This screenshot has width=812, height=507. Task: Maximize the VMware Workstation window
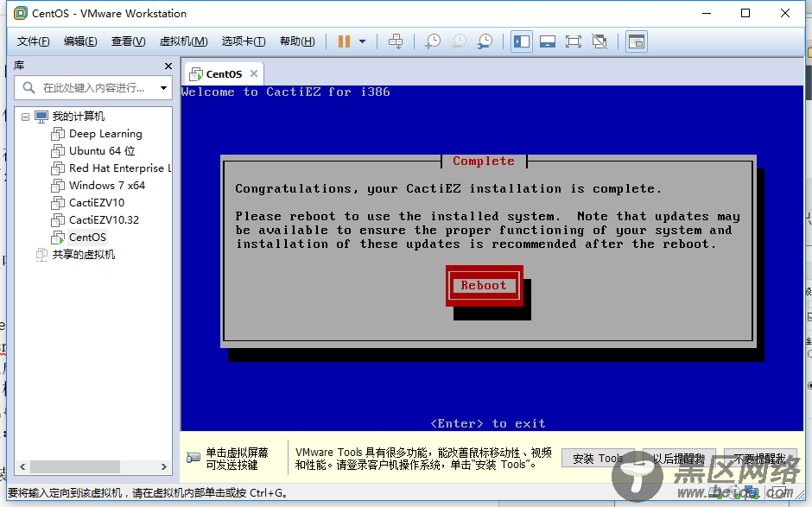tap(745, 14)
